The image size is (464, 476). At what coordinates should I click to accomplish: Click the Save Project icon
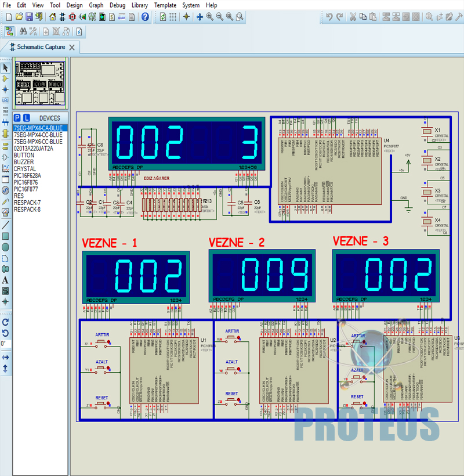[x=29, y=17]
